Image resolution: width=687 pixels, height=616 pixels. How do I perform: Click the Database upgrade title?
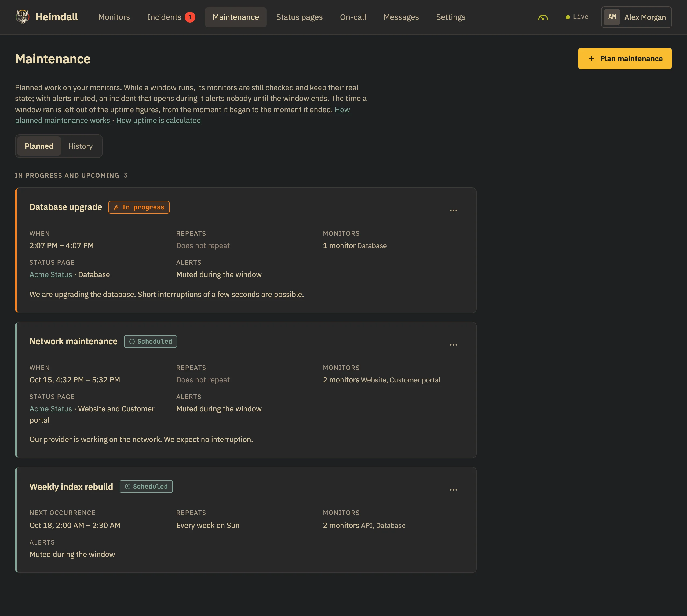tap(66, 207)
